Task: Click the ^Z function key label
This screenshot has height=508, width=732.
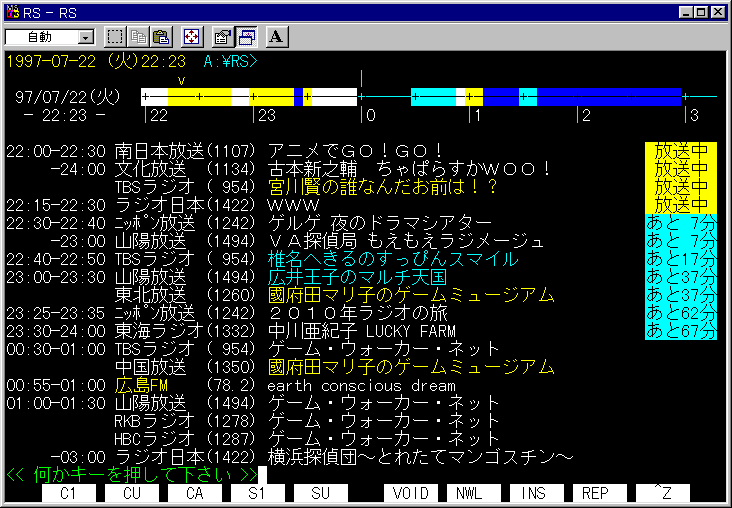Action: tap(663, 493)
